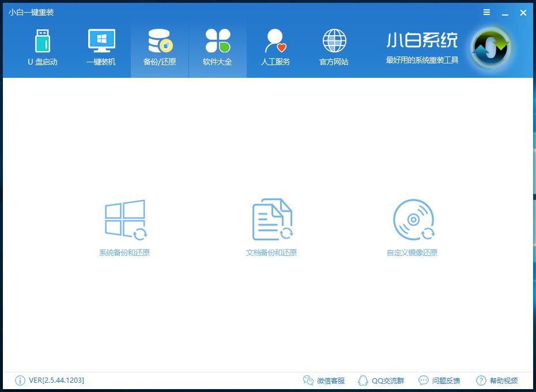
Task: Click the 小白系统 brand title text
Action: [x=422, y=40]
